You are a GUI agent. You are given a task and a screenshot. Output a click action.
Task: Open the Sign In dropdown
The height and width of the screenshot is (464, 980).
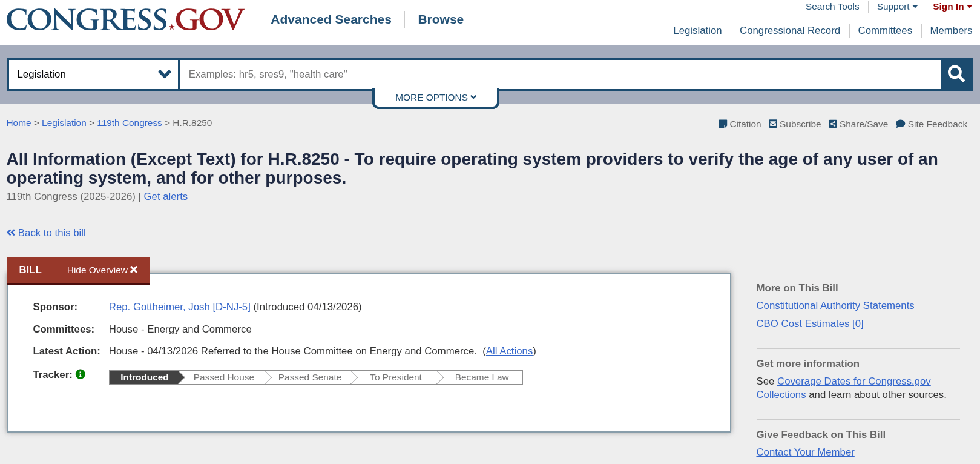tap(952, 7)
